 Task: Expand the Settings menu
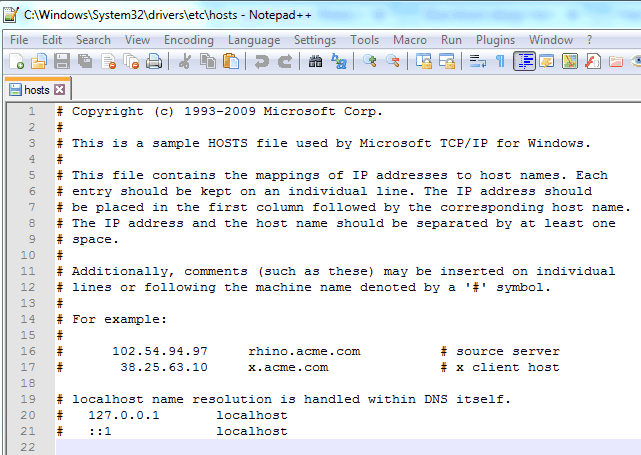point(315,40)
